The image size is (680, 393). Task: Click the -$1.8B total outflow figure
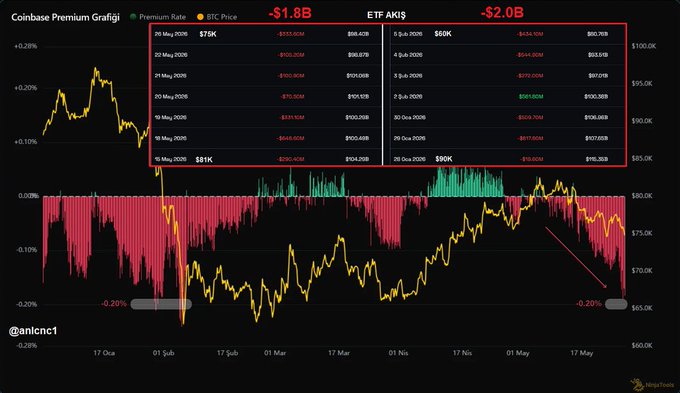(x=290, y=13)
